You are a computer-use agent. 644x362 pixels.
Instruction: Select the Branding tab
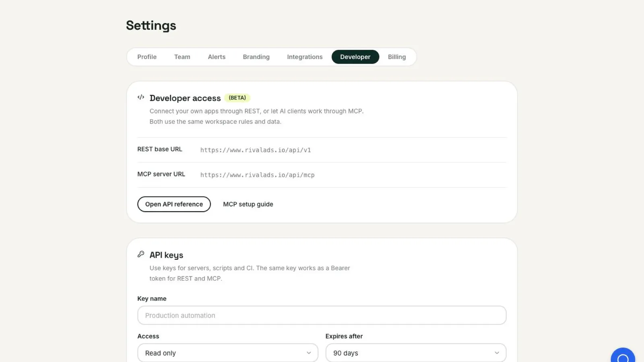pyautogui.click(x=256, y=57)
